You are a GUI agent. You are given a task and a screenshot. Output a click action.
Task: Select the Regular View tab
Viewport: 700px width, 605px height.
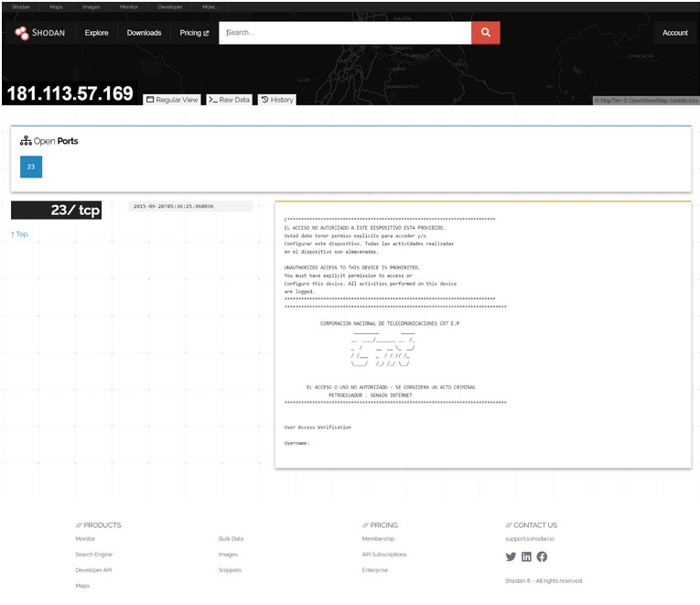click(x=172, y=100)
